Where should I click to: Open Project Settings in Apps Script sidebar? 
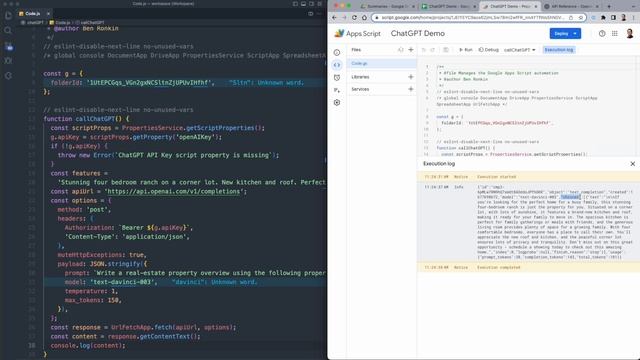click(337, 103)
